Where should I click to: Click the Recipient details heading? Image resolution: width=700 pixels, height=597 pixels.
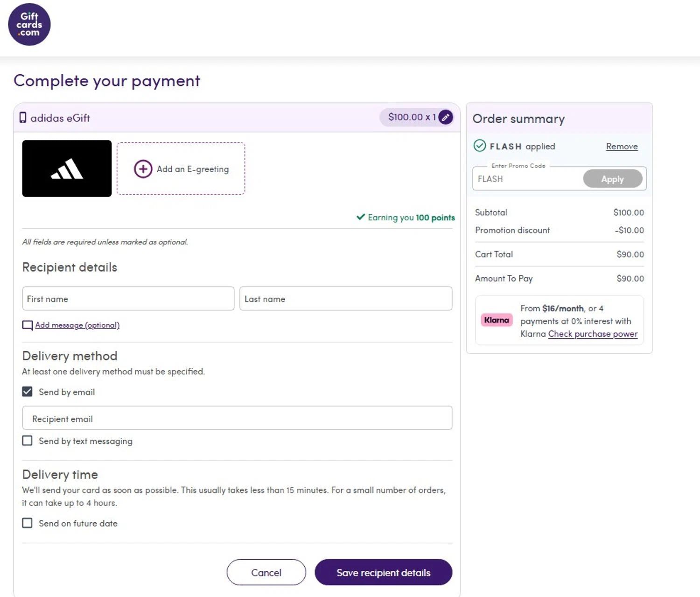[70, 267]
